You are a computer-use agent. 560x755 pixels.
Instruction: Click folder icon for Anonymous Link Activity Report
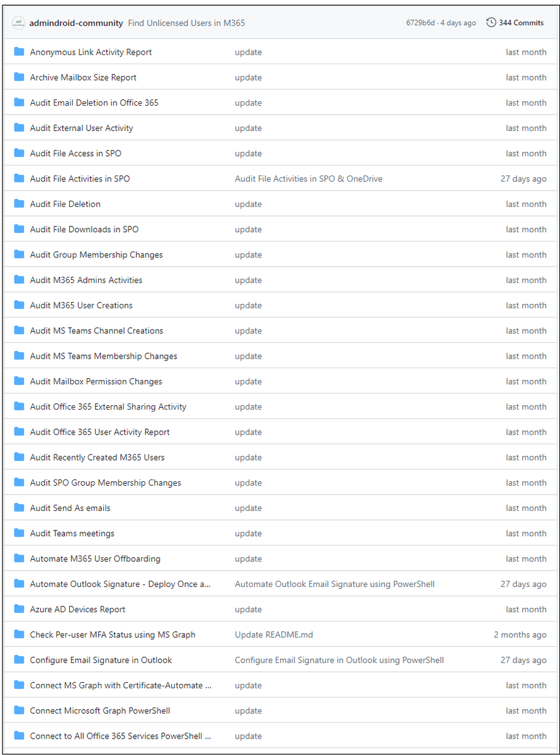19,52
